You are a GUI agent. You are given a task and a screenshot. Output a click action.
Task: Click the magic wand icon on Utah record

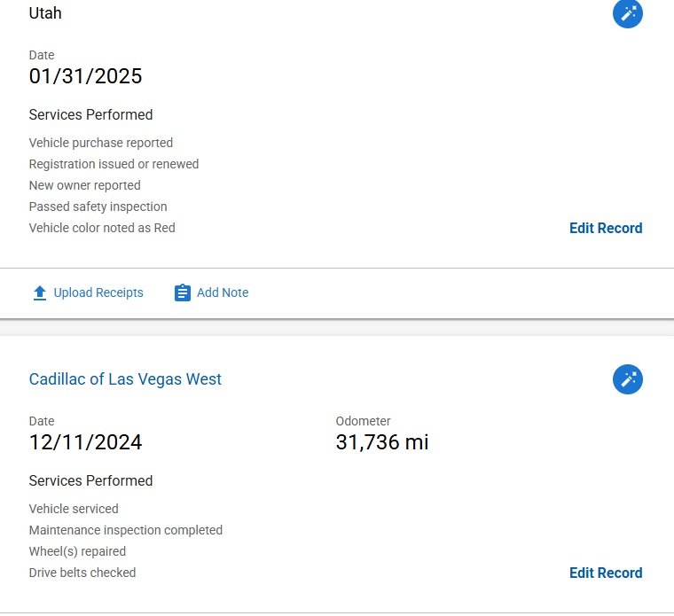tap(628, 13)
